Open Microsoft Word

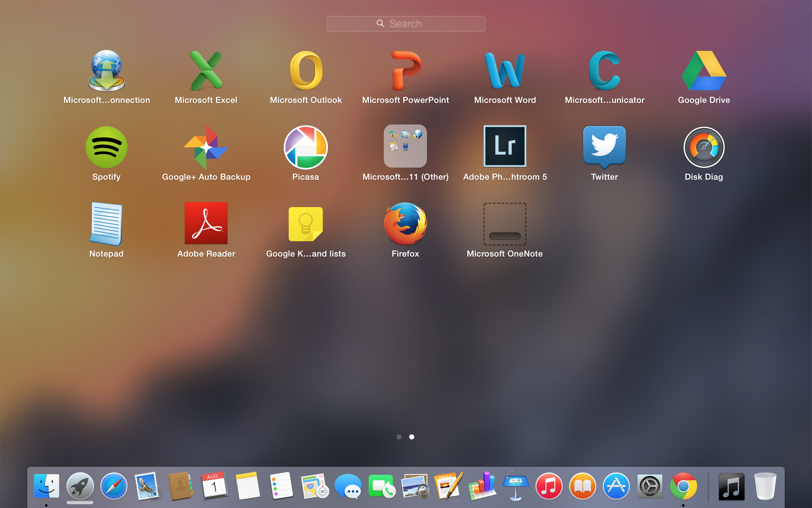(505, 70)
